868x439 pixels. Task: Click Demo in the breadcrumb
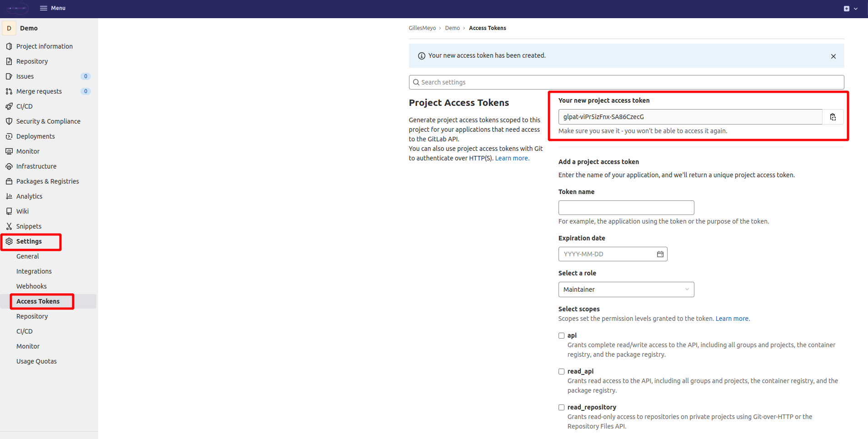point(452,28)
